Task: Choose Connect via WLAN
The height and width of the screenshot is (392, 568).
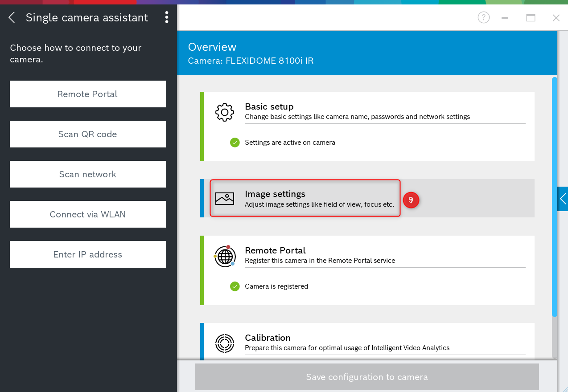Action: click(x=88, y=214)
